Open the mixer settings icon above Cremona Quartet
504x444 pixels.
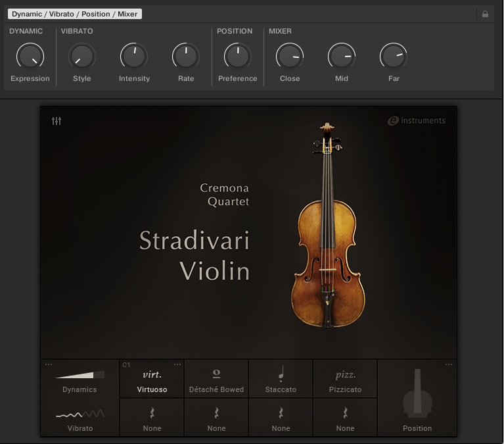[x=57, y=121]
